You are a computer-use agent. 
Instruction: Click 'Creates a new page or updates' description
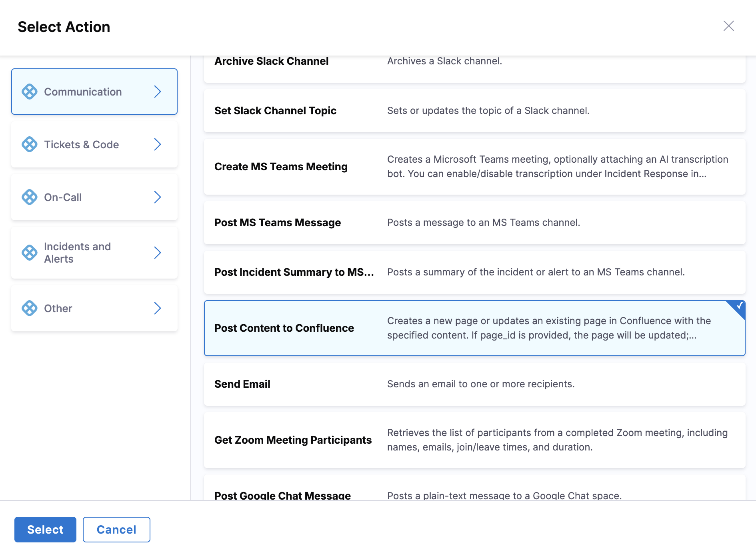coord(549,328)
